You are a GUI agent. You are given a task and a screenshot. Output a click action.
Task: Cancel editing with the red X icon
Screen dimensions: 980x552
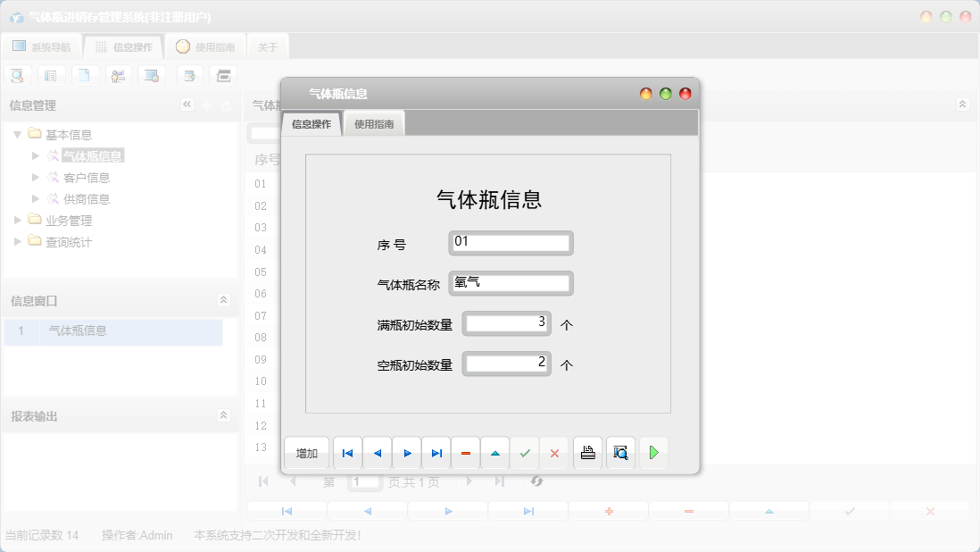pyautogui.click(x=553, y=453)
